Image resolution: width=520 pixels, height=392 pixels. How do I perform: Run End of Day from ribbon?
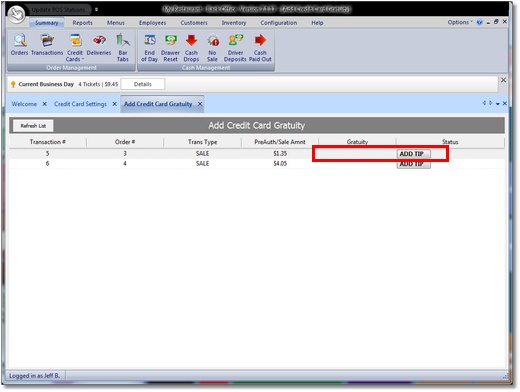click(149, 48)
